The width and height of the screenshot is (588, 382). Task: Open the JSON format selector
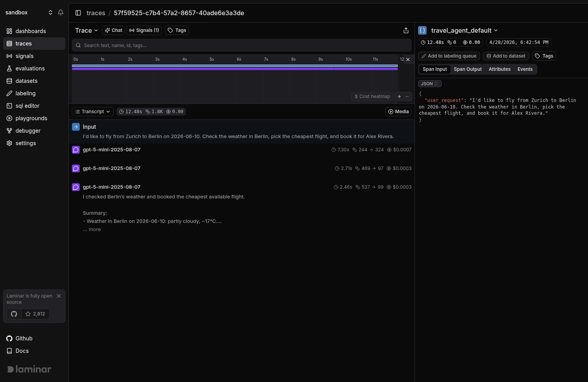click(x=430, y=84)
